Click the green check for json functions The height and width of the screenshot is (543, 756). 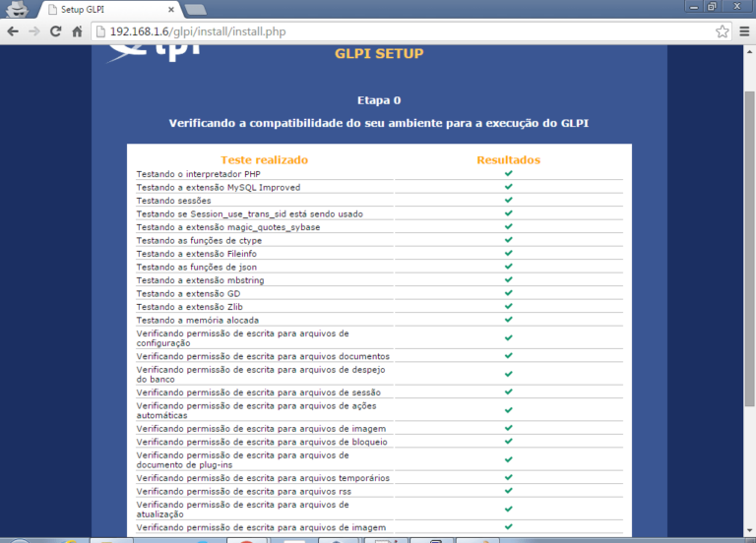click(509, 267)
